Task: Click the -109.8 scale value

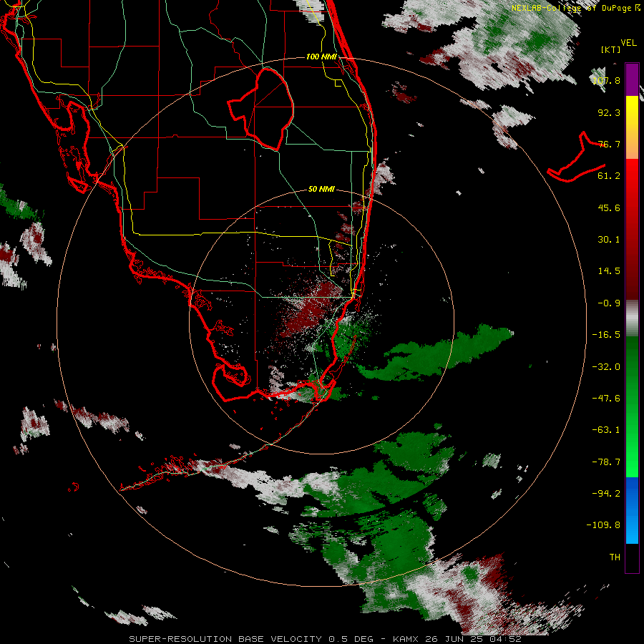Action: (603, 525)
